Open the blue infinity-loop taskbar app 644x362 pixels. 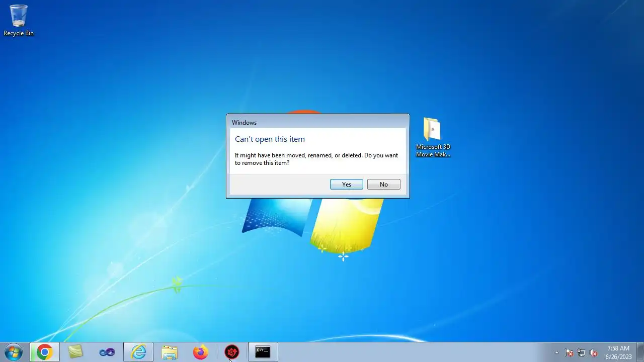[x=107, y=352]
